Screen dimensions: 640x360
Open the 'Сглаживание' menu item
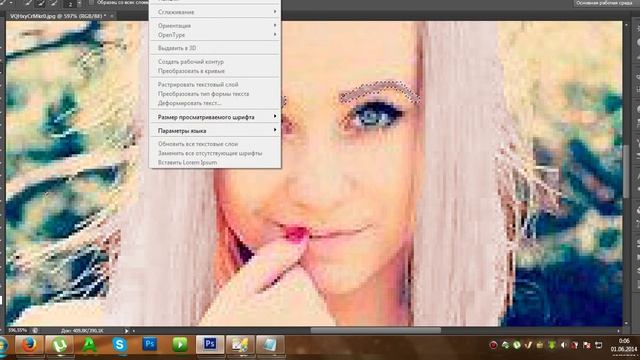pyautogui.click(x=215, y=12)
